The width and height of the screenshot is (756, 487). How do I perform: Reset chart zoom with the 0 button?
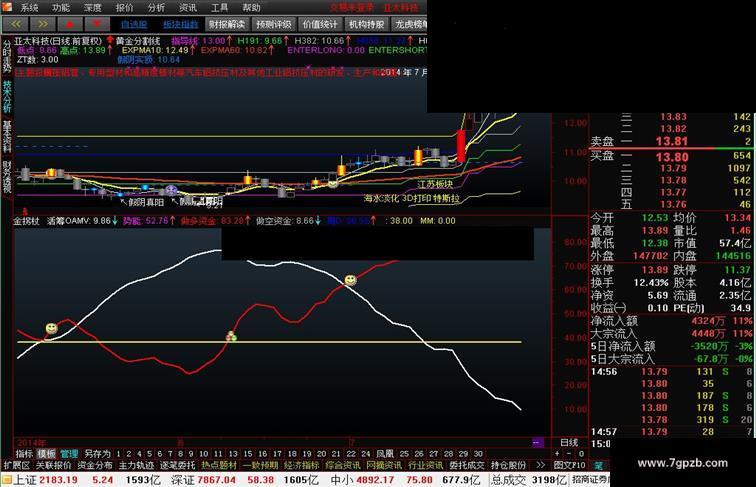[581, 454]
